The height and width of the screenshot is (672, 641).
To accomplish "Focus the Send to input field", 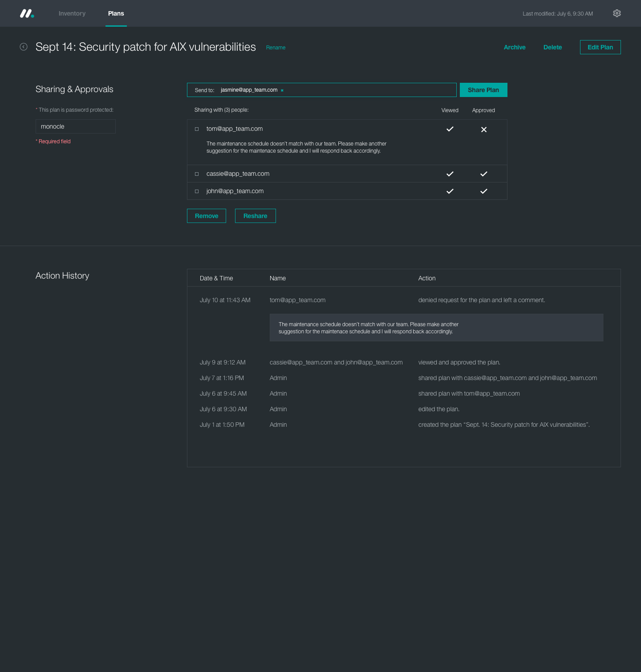I will pyautogui.click(x=322, y=90).
